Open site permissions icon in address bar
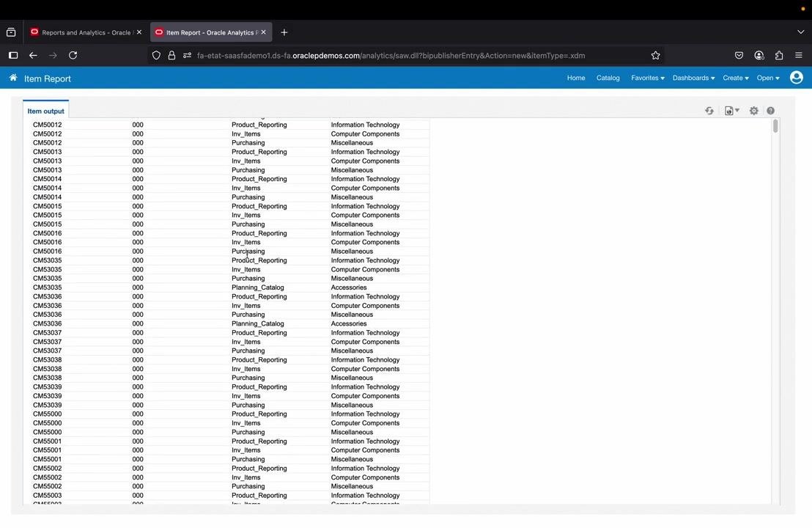The image size is (812, 528). click(x=187, y=56)
